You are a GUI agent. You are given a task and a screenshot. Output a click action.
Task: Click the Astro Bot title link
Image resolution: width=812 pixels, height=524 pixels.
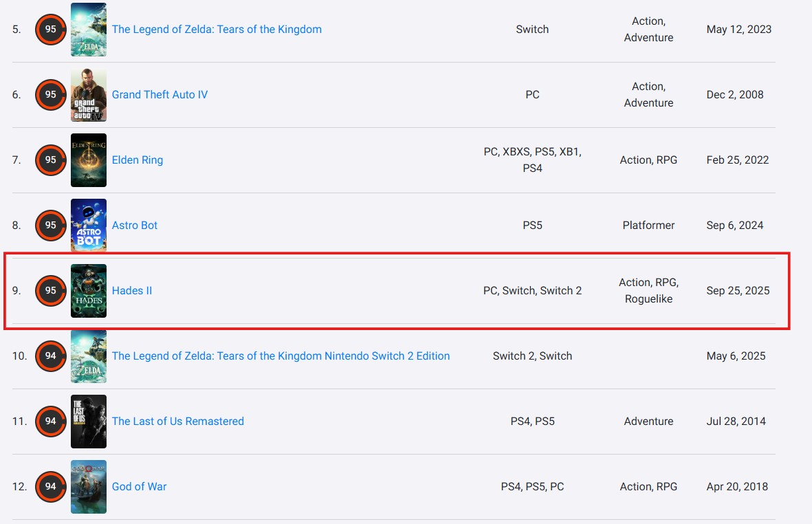click(135, 225)
